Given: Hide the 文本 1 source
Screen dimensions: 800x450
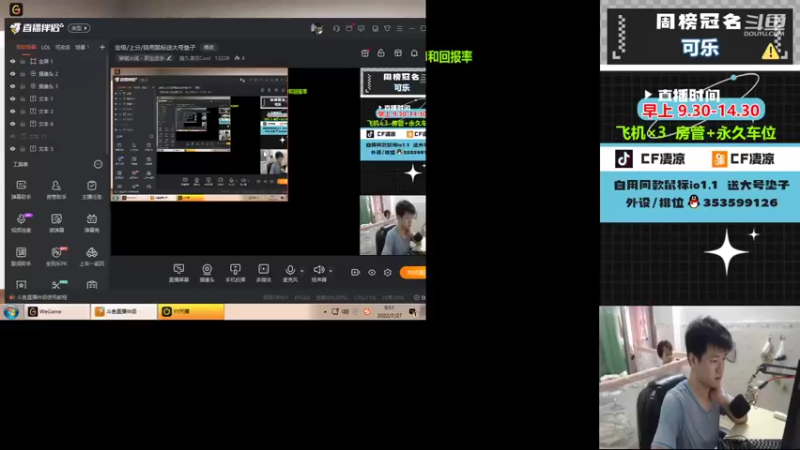Looking at the screenshot, I should tap(13, 98).
